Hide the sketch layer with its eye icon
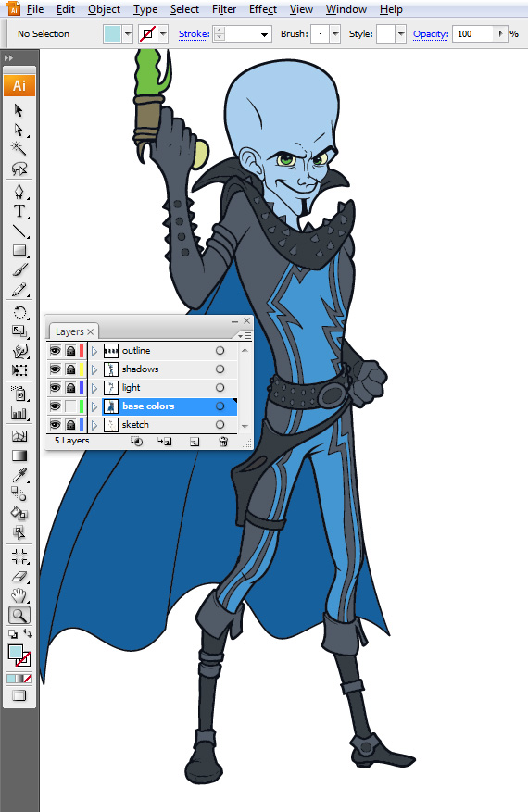 click(x=55, y=425)
